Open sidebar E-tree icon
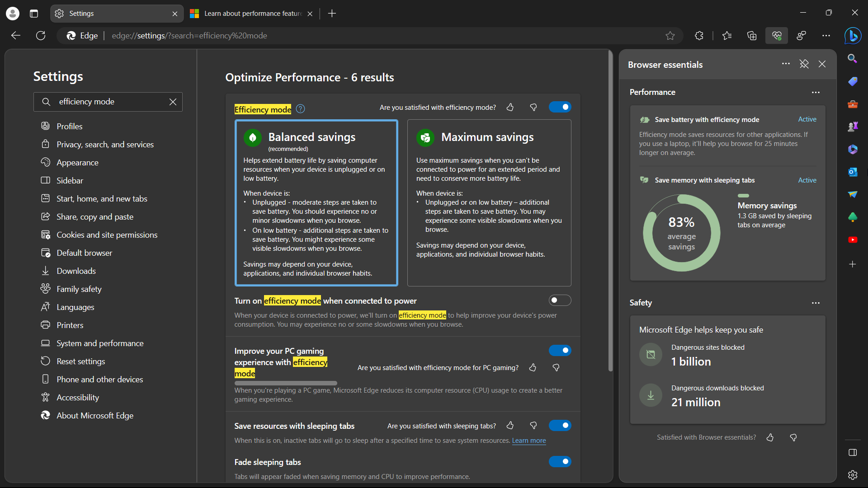The height and width of the screenshot is (488, 868). tap(853, 217)
